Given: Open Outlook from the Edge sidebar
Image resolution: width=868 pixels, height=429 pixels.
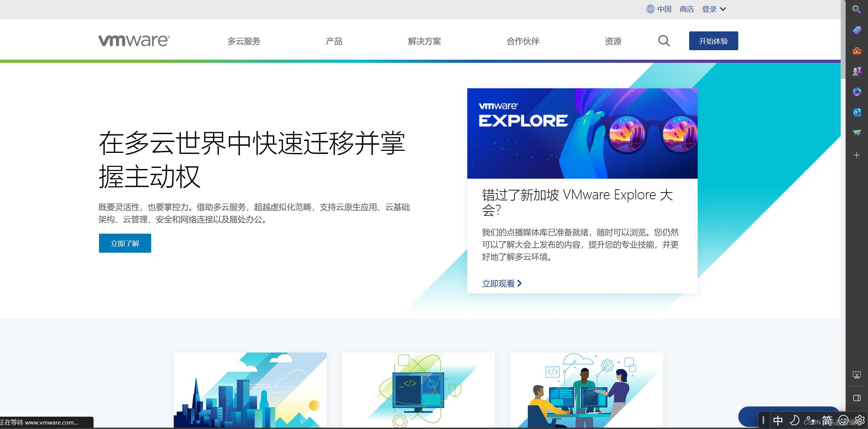Looking at the screenshot, I should click(857, 112).
